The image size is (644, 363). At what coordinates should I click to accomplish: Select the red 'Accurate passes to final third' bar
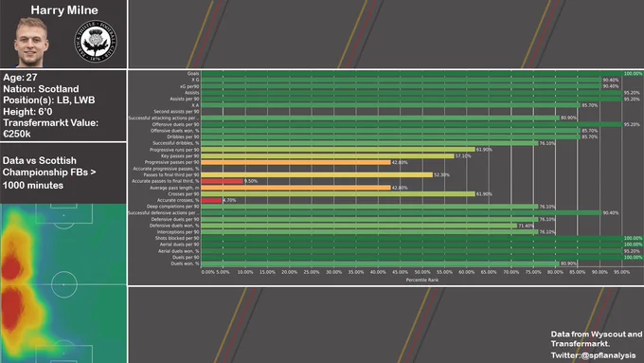[223, 181]
